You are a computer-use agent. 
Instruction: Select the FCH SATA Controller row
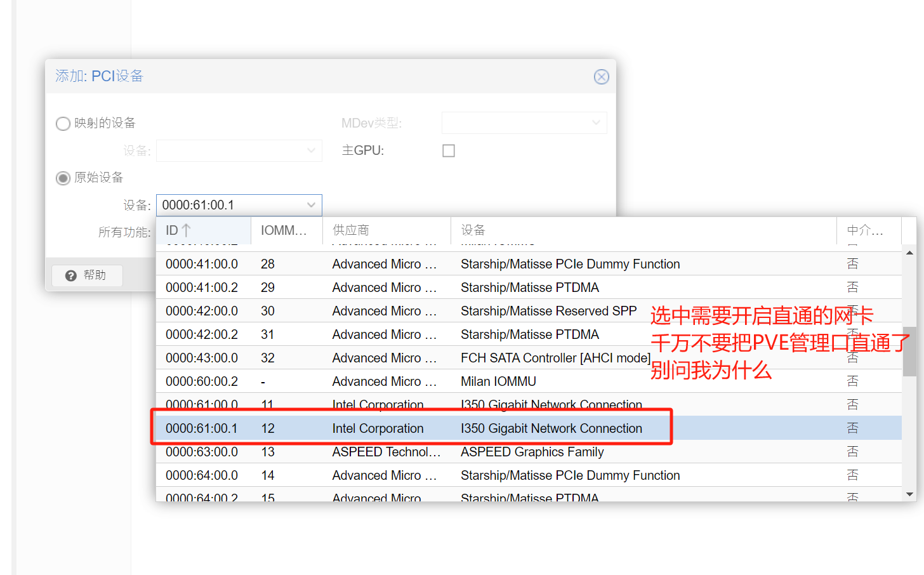pyautogui.click(x=555, y=358)
